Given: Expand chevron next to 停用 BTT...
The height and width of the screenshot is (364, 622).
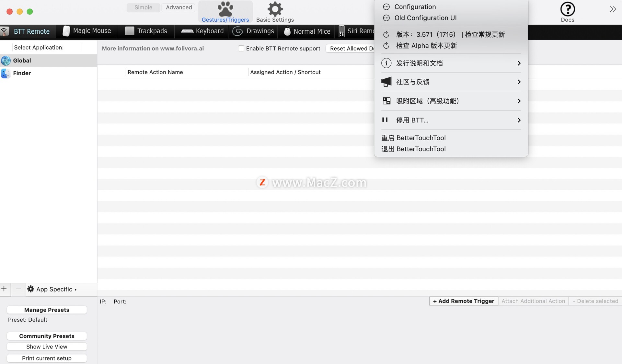Looking at the screenshot, I should point(519,120).
